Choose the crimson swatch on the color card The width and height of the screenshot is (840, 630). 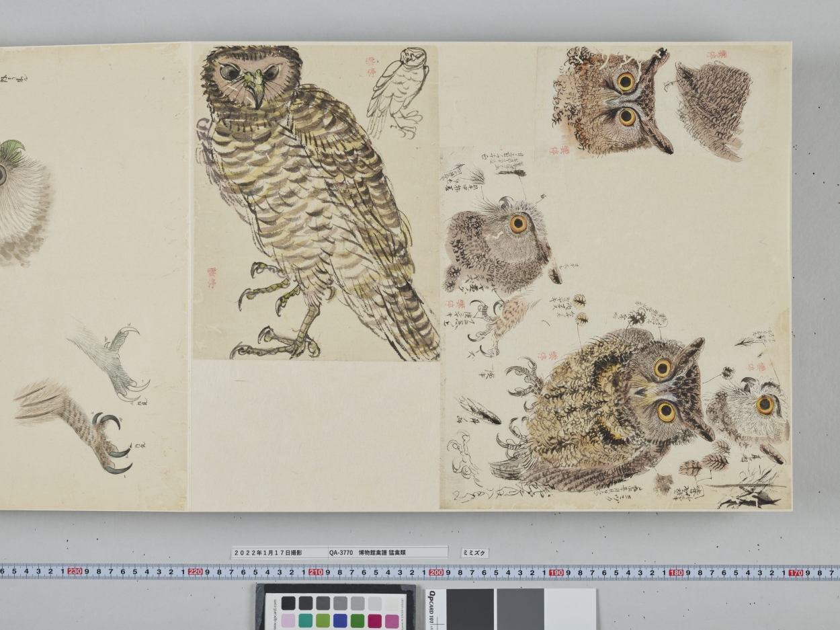[x=374, y=621]
